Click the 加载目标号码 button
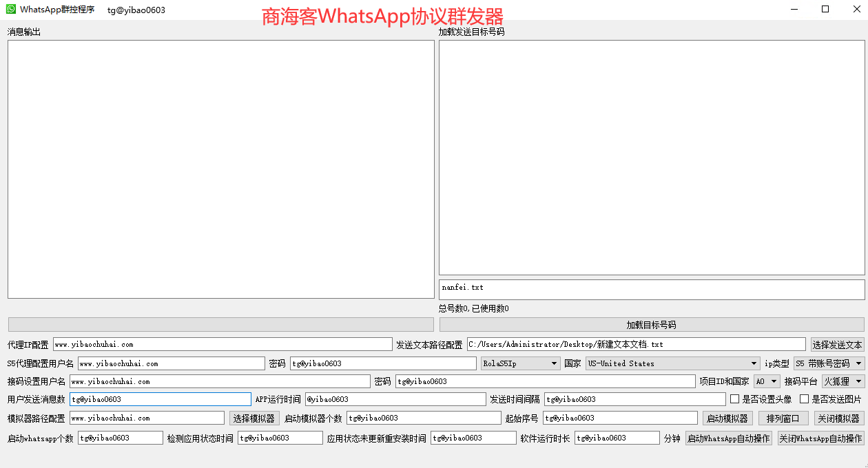 pyautogui.click(x=651, y=325)
